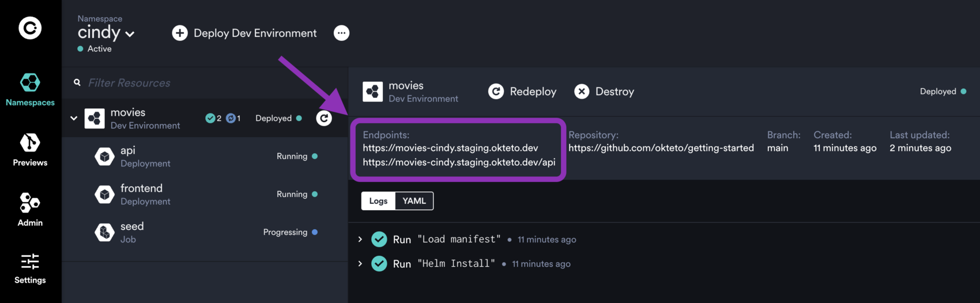Open the Previews sidebar section
980x303 pixels.
pyautogui.click(x=30, y=150)
